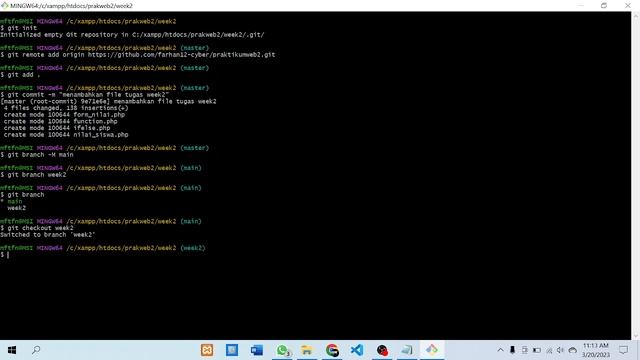Click the scrollbar up arrow
Image resolution: width=640 pixels, height=360 pixels.
pyautogui.click(x=636, y=15)
